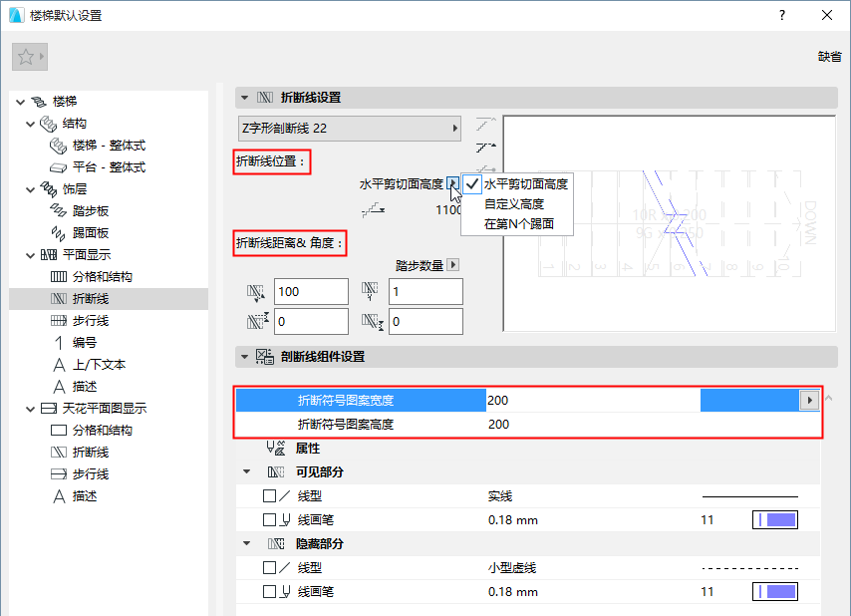
Task: Toggle checkbox for hidden part 线型
Action: (x=269, y=568)
